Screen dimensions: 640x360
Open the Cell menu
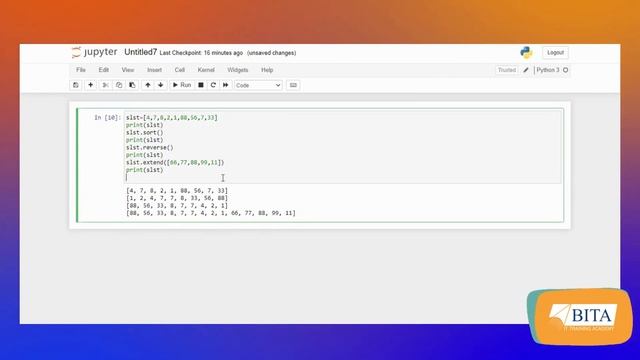tap(180, 70)
